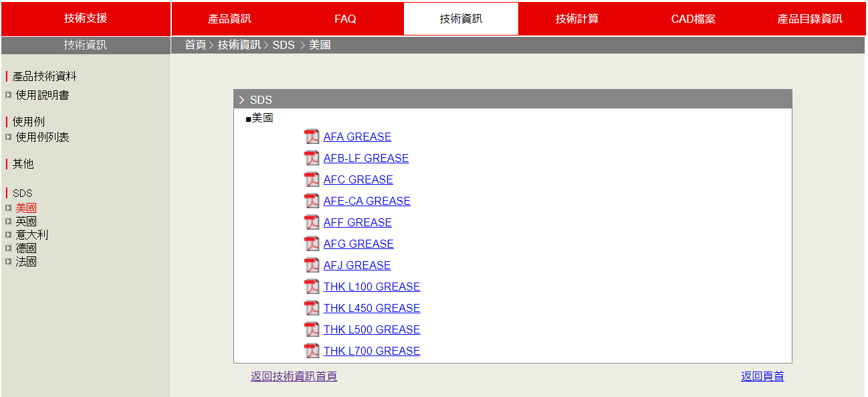Screen dimensions: 868x397
Task: Click the PDF icon beside AFA GREASE
Action: pyautogui.click(x=312, y=137)
